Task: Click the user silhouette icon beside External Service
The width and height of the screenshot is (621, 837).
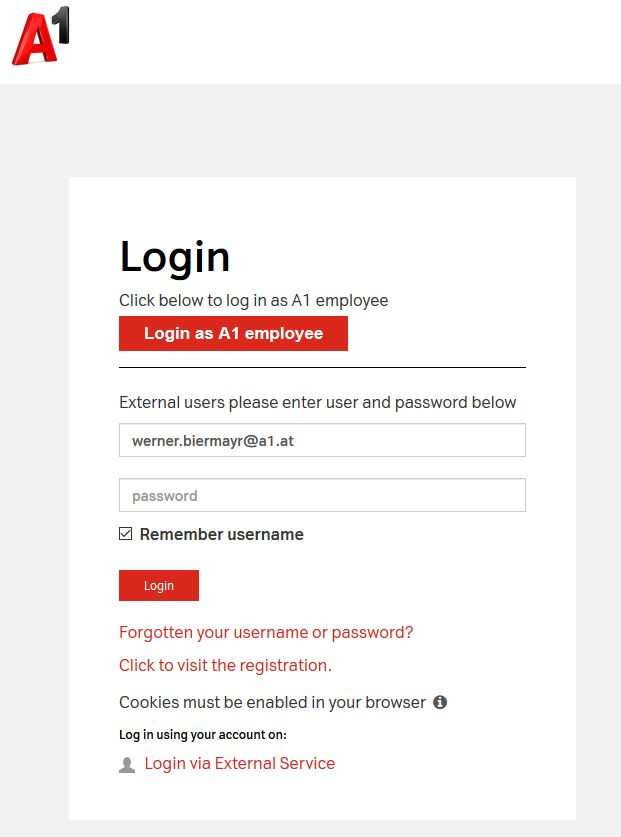Action: point(127,765)
